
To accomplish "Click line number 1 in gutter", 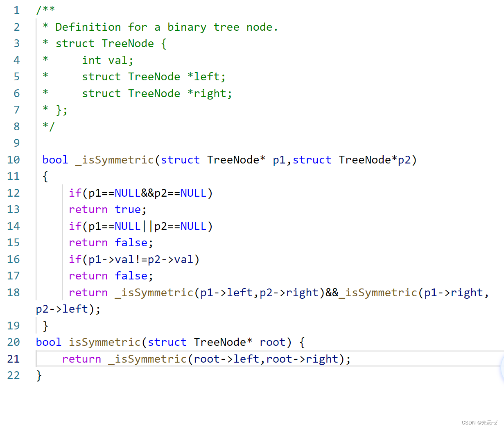I will pyautogui.click(x=16, y=10).
